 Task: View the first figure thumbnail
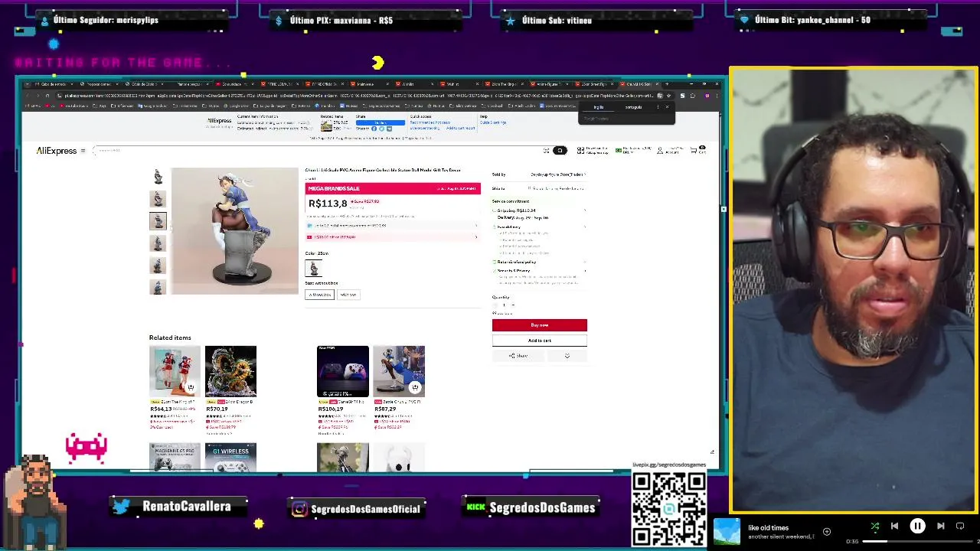(x=158, y=177)
